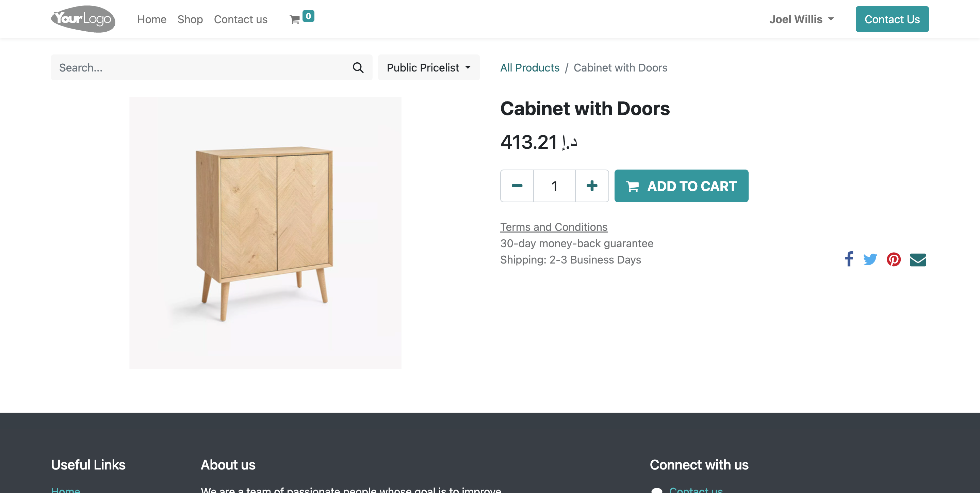Open the Joel Willis user menu
The image size is (980, 493).
801,19
